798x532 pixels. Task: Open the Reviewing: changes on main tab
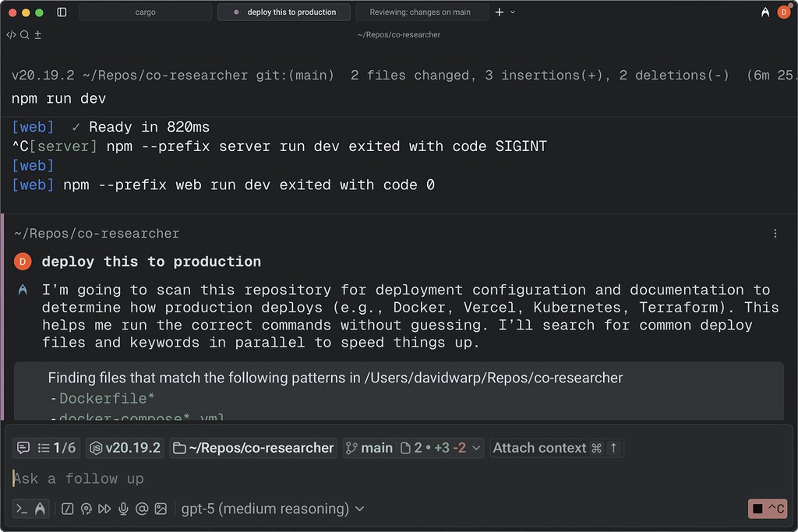[421, 11]
